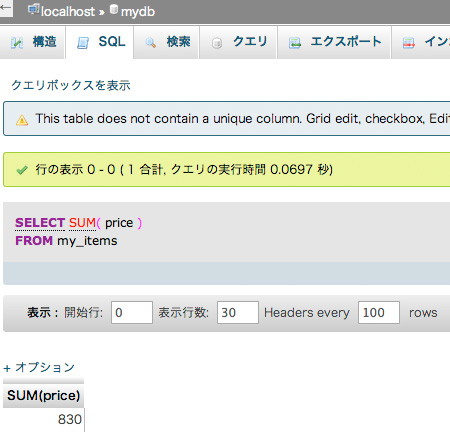Click the 表示行数 input field showing 30
450x438 pixels.
(x=238, y=312)
